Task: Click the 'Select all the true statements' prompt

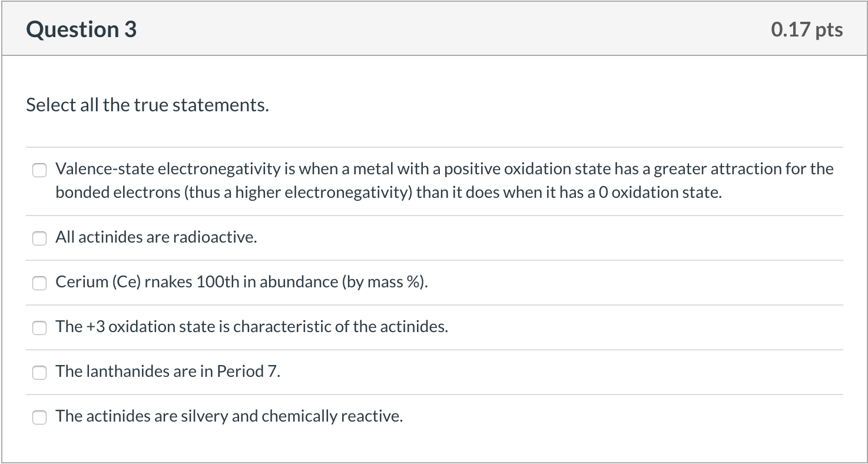Action: pos(147,105)
